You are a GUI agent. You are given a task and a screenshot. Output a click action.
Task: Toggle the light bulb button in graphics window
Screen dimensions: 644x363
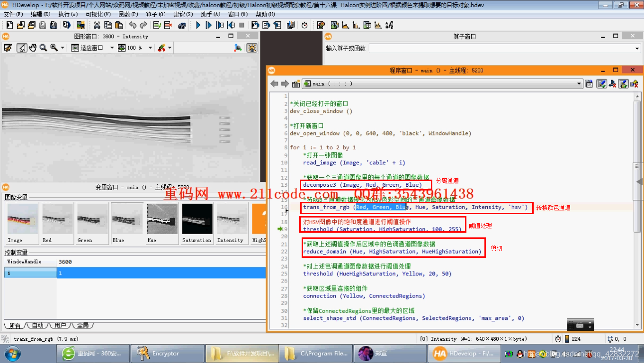[x=252, y=47]
